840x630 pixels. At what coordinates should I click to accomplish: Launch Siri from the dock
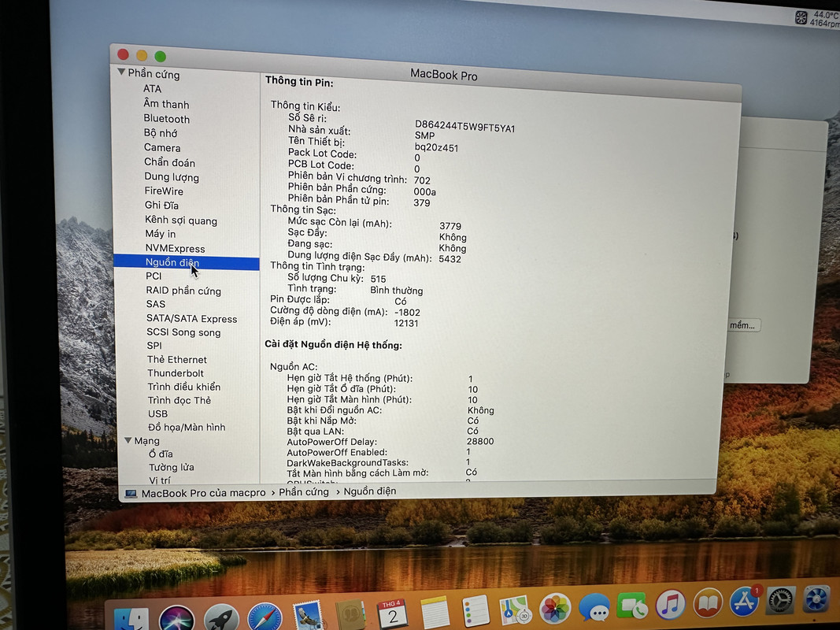(177, 617)
